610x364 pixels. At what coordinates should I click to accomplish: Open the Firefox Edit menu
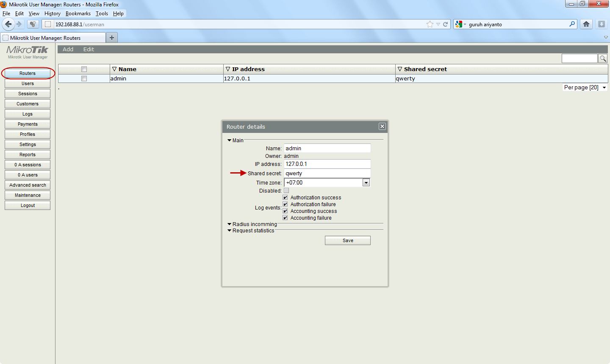click(19, 14)
